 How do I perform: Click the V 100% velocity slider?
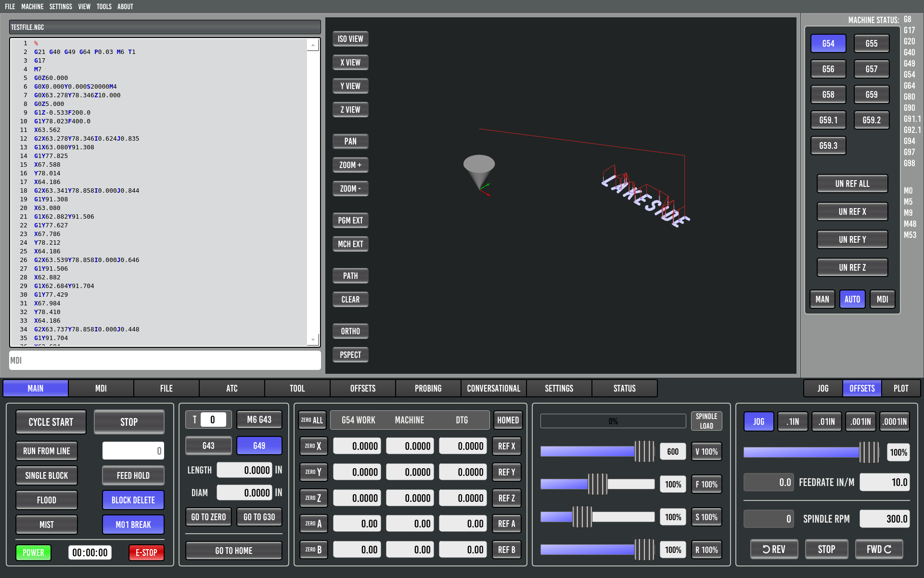click(x=597, y=452)
